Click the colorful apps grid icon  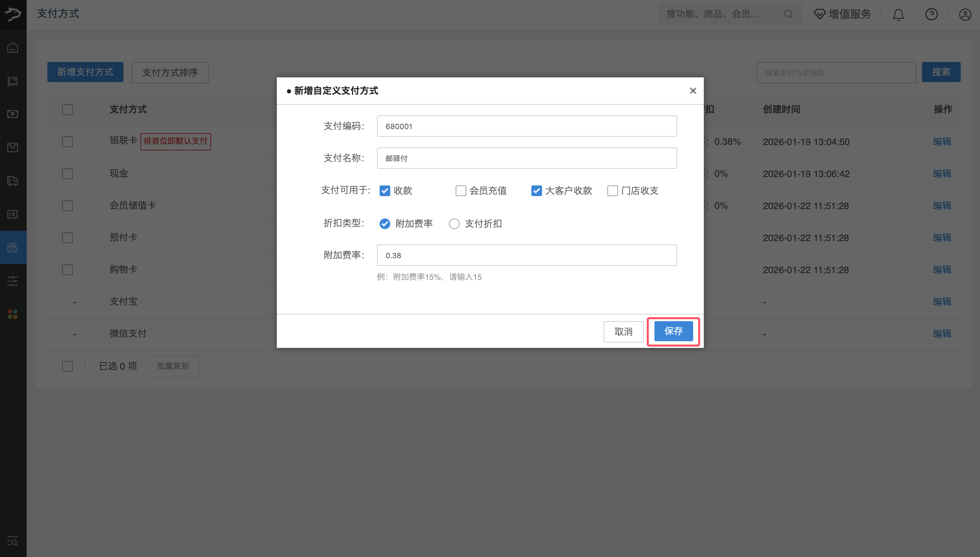[13, 314]
